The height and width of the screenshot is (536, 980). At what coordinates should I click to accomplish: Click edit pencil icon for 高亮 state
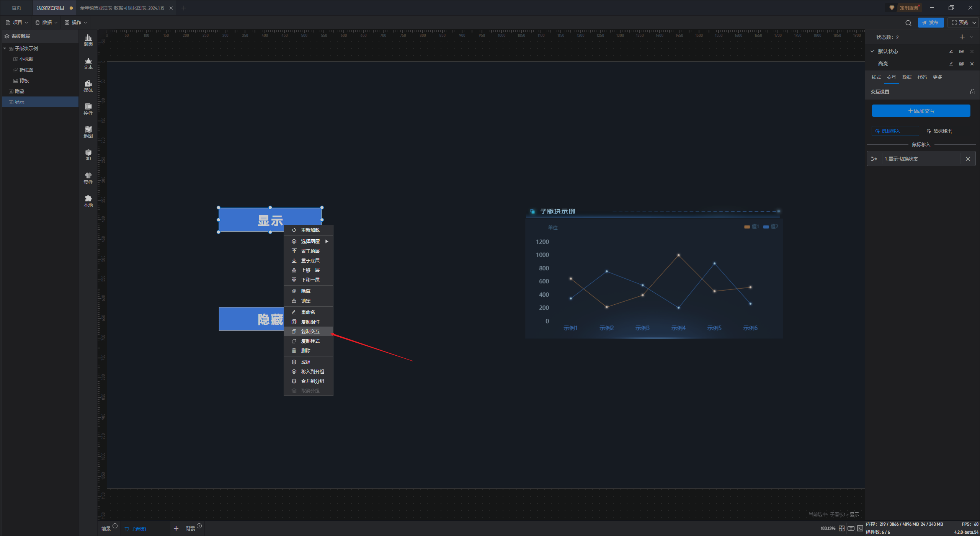point(951,64)
